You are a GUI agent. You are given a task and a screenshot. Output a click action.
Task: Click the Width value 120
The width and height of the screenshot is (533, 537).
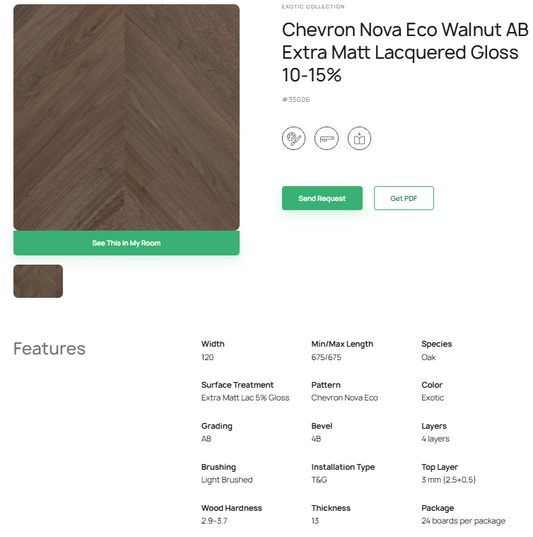(x=207, y=357)
